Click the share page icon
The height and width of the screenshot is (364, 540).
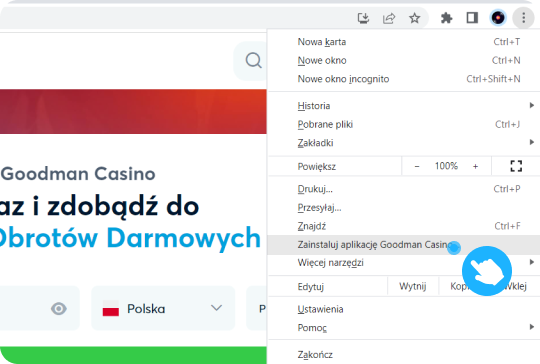click(389, 18)
